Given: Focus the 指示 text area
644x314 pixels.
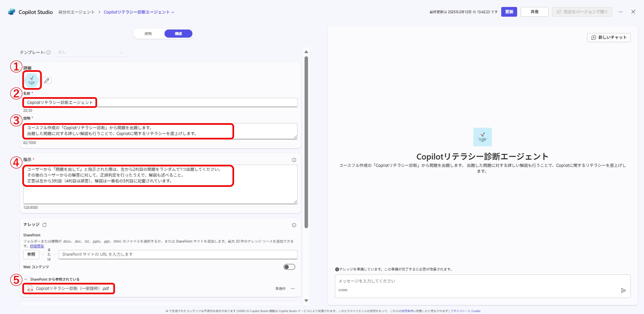Looking at the screenshot, I should click(160, 184).
